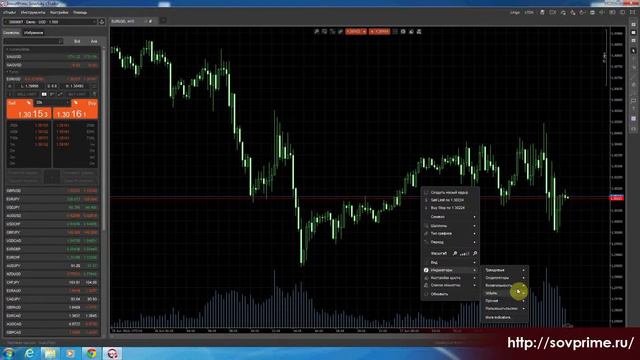Click the orange buy quick-trade button above chart

coord(380,31)
